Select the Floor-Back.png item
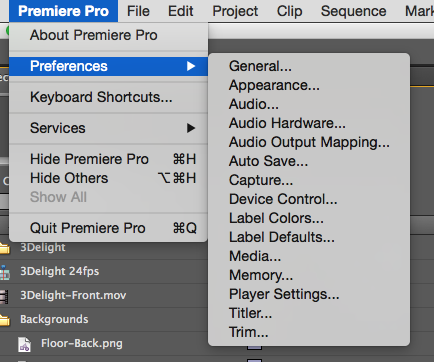Viewport: 434px width, 362px height. pos(82,343)
